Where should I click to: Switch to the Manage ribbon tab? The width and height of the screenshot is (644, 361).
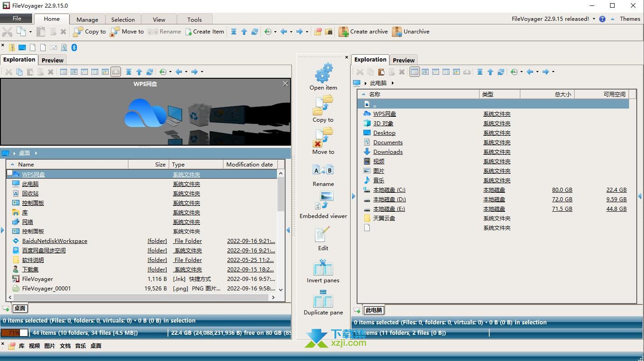[x=87, y=19]
